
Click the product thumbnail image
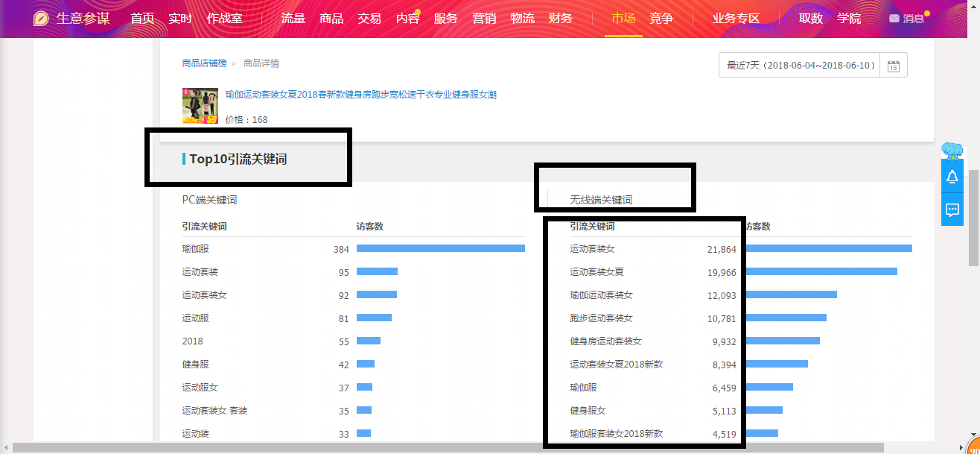pos(200,106)
